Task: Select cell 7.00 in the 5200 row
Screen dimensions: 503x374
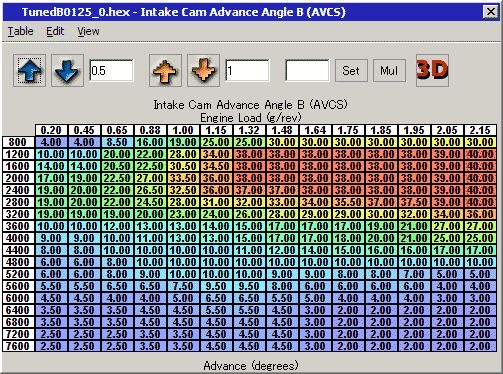Action: tap(414, 274)
